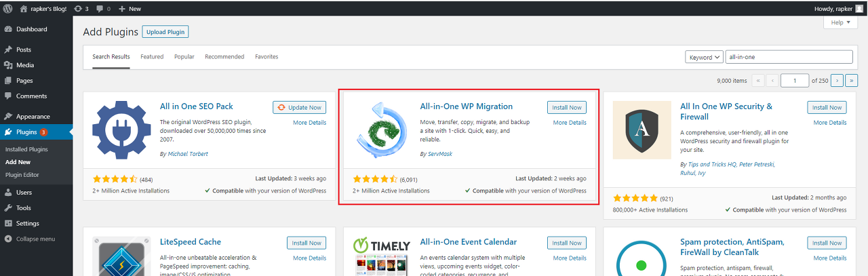This screenshot has width=868, height=276.
Task: Install All In One WP Security & Firewall
Action: coord(827,107)
